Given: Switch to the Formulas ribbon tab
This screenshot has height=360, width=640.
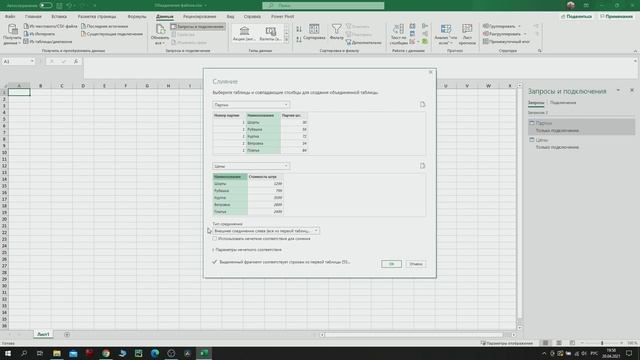Looking at the screenshot, I should (137, 17).
